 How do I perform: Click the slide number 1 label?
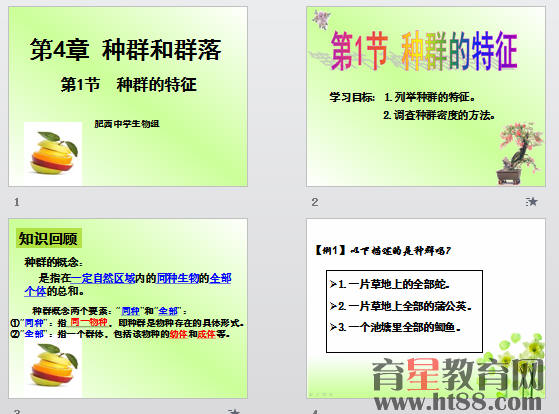16,202
